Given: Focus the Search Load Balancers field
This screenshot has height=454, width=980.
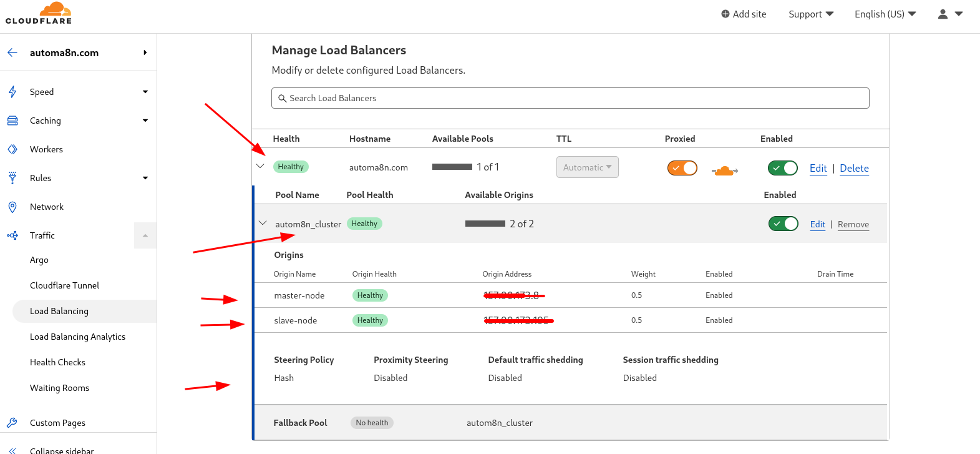Looking at the screenshot, I should coord(570,98).
